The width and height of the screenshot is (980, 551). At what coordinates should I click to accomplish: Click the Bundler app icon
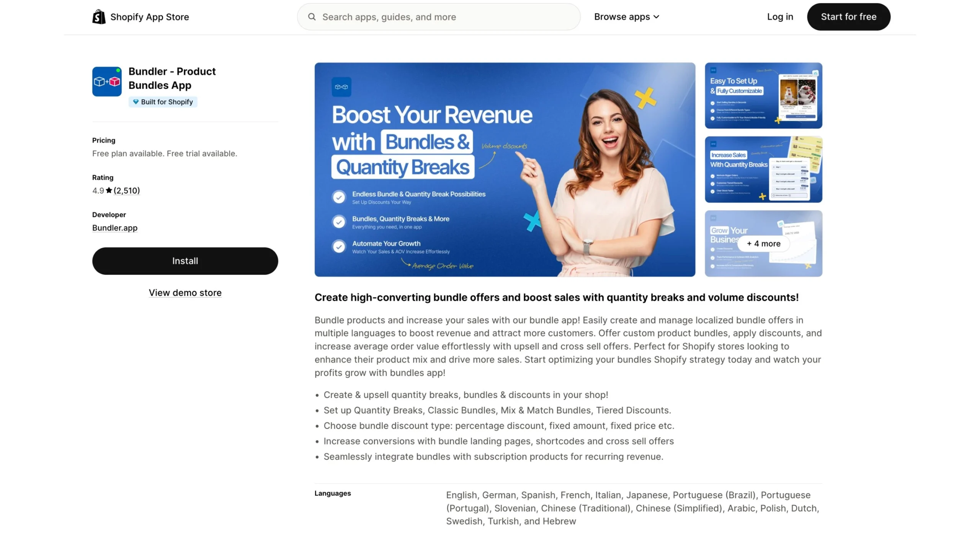pos(107,82)
